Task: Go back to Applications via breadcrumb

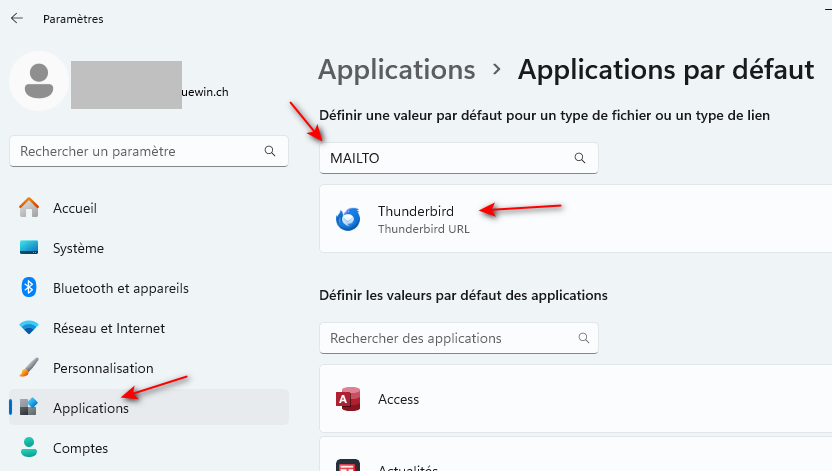Action: click(x=396, y=70)
